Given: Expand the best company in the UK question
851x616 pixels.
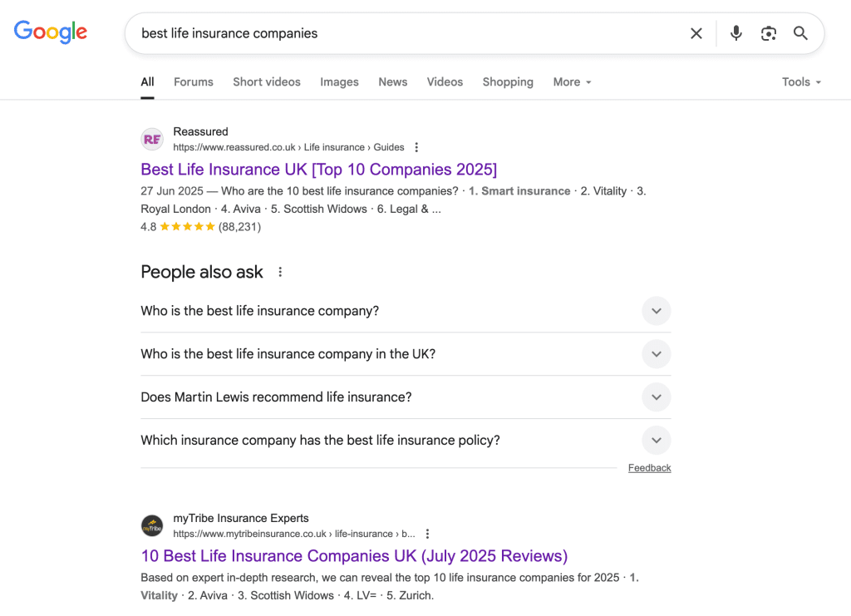Looking at the screenshot, I should click(656, 354).
